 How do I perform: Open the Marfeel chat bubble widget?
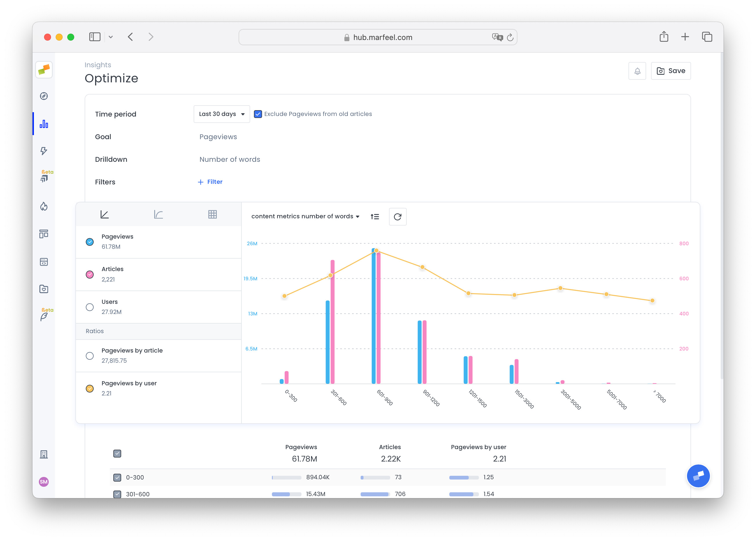(698, 475)
